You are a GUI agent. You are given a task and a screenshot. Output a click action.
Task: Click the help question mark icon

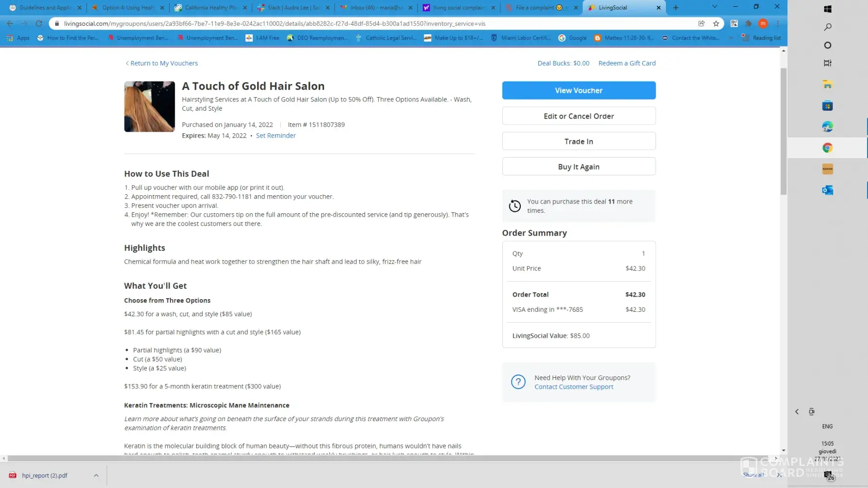(x=518, y=382)
